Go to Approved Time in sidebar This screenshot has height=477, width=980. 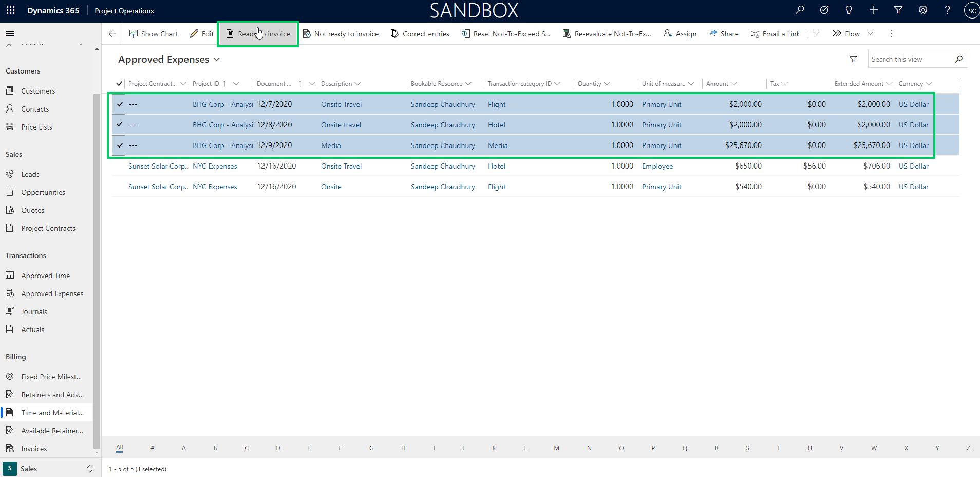[x=45, y=276]
